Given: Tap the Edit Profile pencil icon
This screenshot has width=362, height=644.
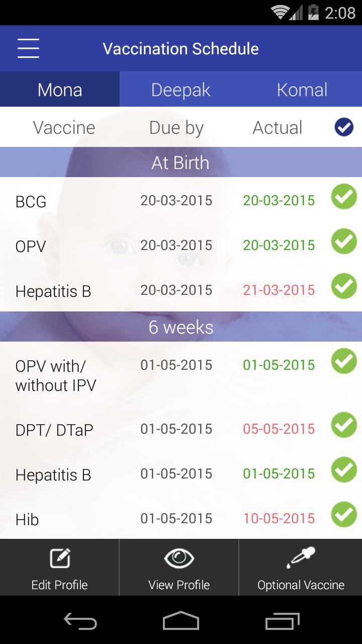Looking at the screenshot, I should 60,558.
